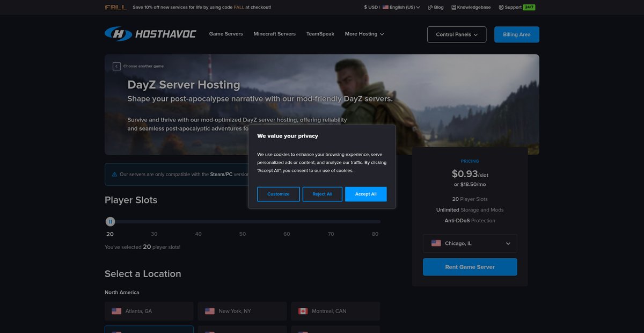Image resolution: width=644 pixels, height=333 pixels.
Task: Click the DayZ Server Hosting heading
Action: coord(184,84)
